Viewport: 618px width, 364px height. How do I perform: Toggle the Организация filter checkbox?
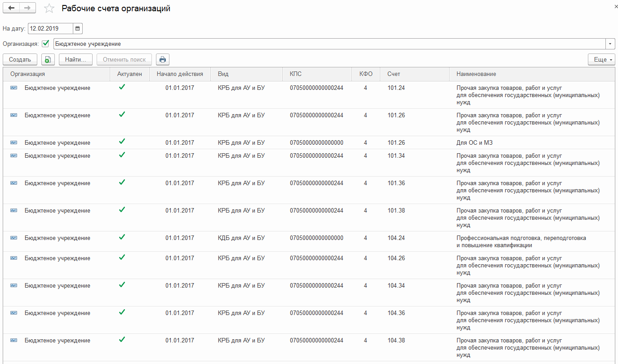point(45,44)
